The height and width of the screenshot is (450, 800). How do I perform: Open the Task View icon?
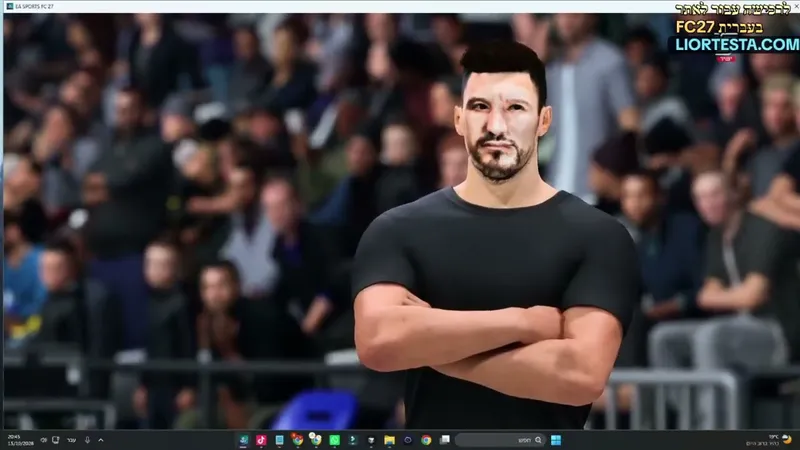(x=445, y=439)
